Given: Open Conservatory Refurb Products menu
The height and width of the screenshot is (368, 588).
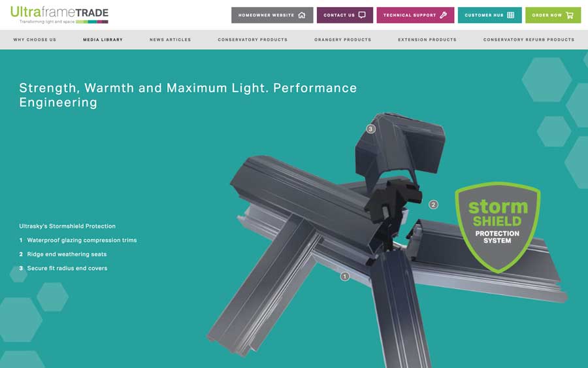Looking at the screenshot, I should coord(529,40).
